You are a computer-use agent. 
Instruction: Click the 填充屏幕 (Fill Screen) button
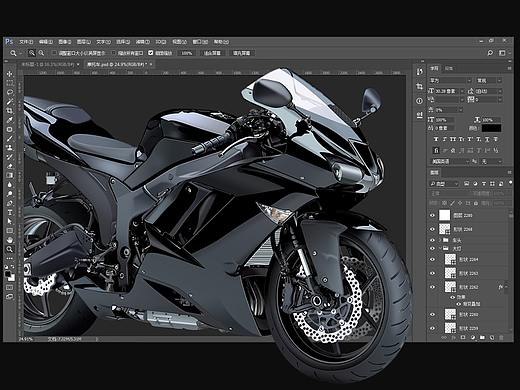241,53
